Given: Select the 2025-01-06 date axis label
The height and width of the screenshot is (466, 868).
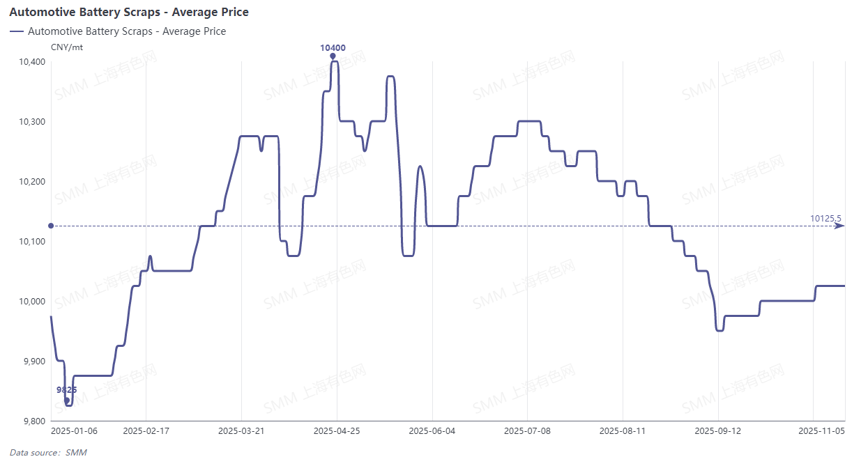Looking at the screenshot, I should coord(75,431).
